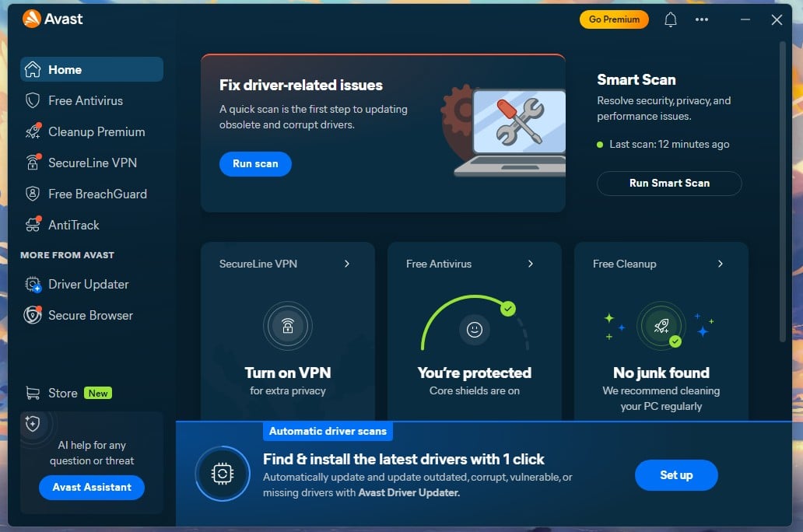Start the driver Run scan button

click(x=255, y=164)
